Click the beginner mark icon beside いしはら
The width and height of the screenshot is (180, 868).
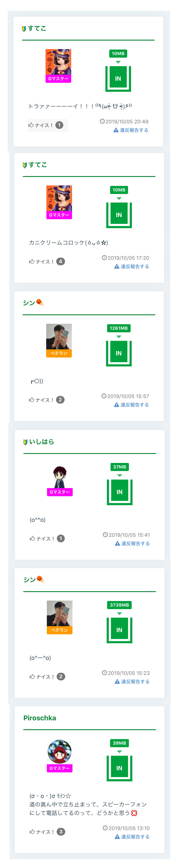tap(25, 442)
